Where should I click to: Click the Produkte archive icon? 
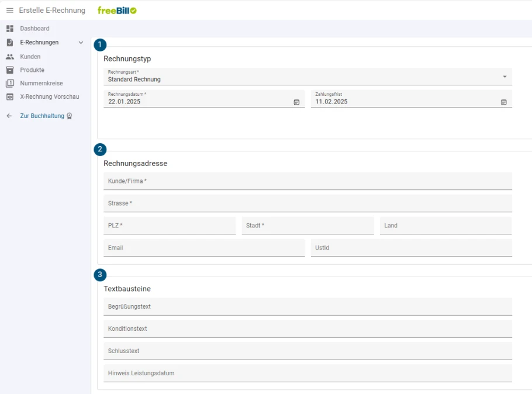click(x=9, y=70)
